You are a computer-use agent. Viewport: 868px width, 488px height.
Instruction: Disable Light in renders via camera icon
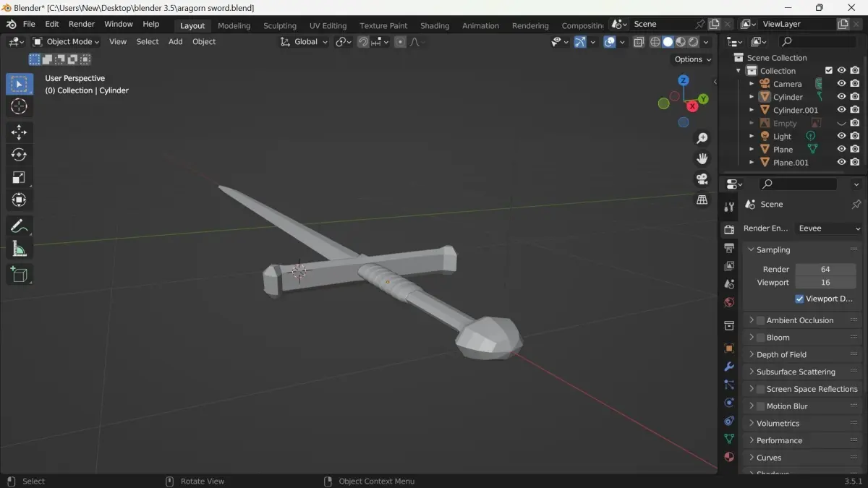point(855,136)
